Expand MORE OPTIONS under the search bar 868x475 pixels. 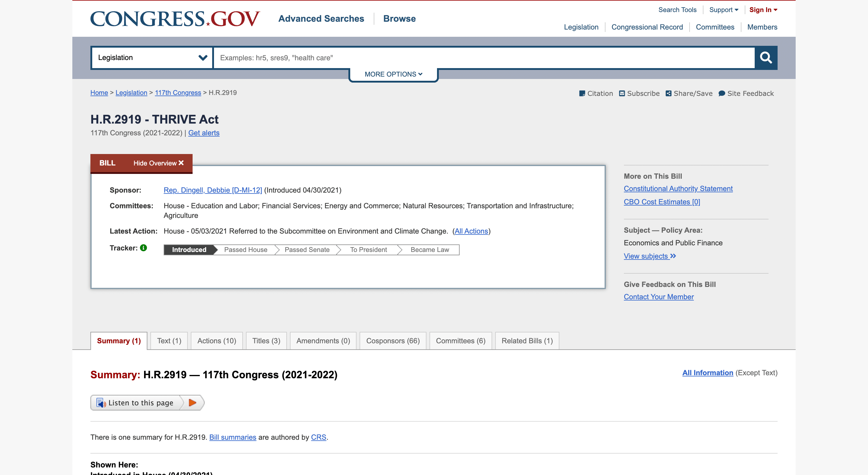(393, 74)
